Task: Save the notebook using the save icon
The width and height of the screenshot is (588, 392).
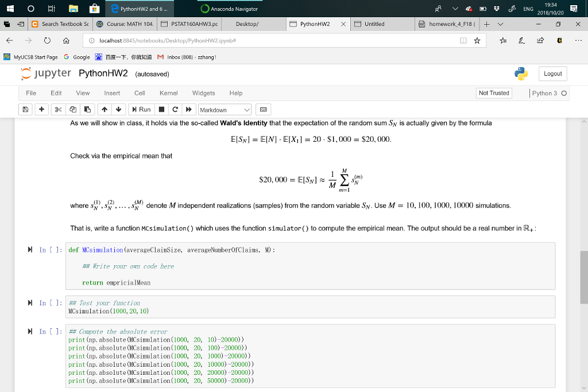Action: pos(25,109)
